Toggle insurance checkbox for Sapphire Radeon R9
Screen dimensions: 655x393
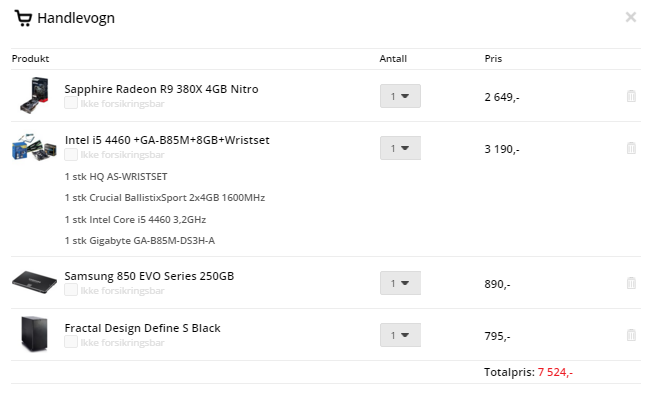[x=71, y=103]
